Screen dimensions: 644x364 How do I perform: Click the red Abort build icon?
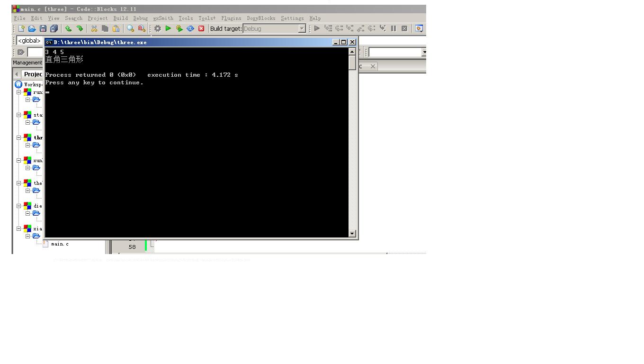(x=201, y=28)
